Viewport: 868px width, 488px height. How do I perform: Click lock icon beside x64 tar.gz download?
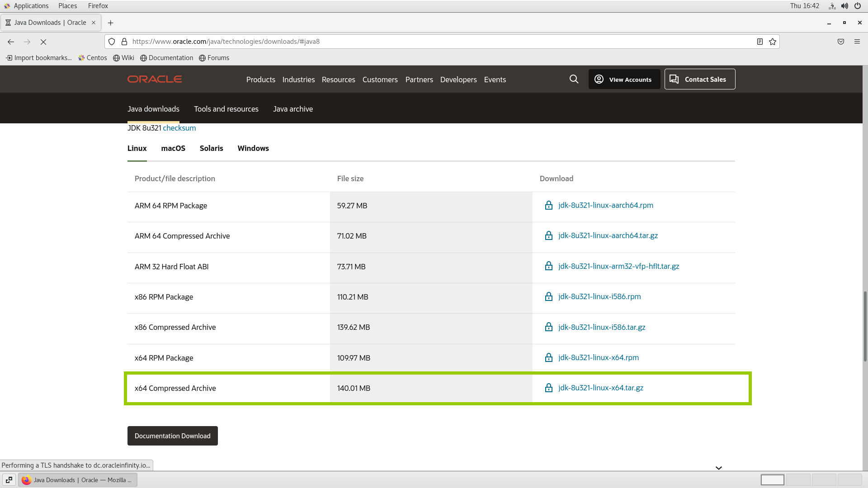549,388
